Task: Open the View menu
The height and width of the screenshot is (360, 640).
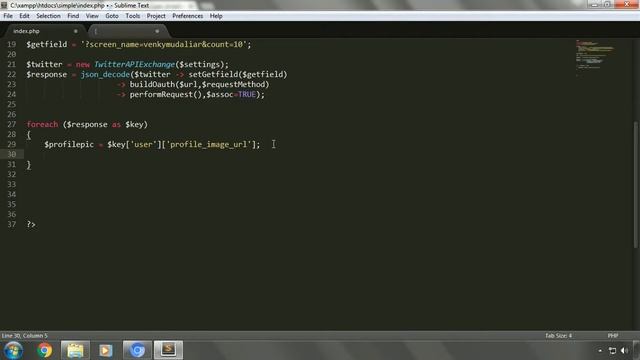Action: [92, 16]
